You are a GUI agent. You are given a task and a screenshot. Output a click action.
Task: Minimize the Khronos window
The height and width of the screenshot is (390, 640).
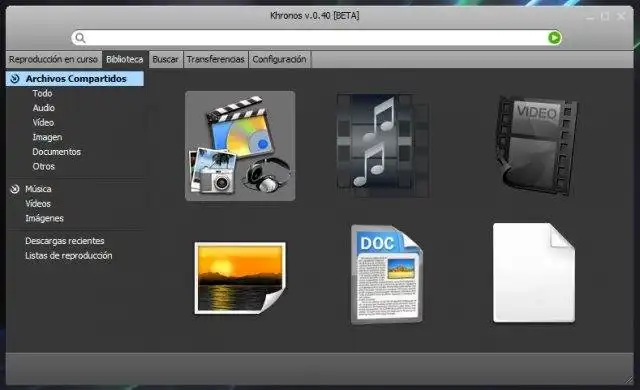(x=590, y=17)
